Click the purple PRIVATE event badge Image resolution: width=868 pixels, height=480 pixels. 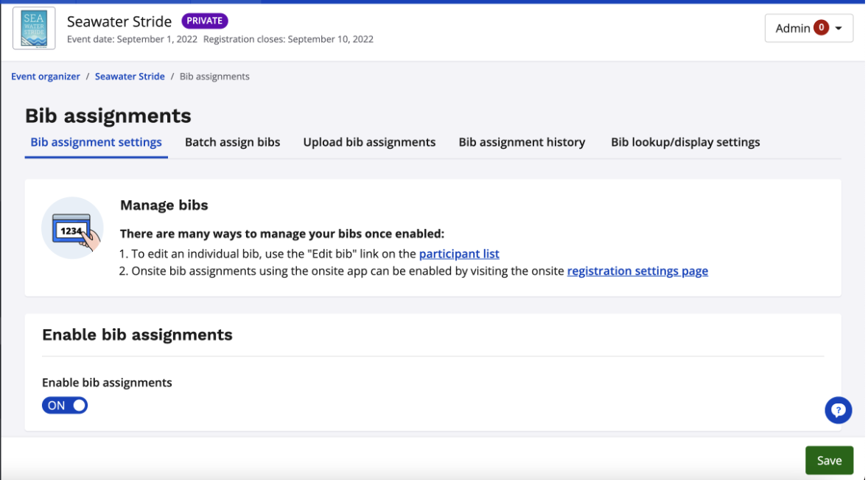click(x=205, y=21)
